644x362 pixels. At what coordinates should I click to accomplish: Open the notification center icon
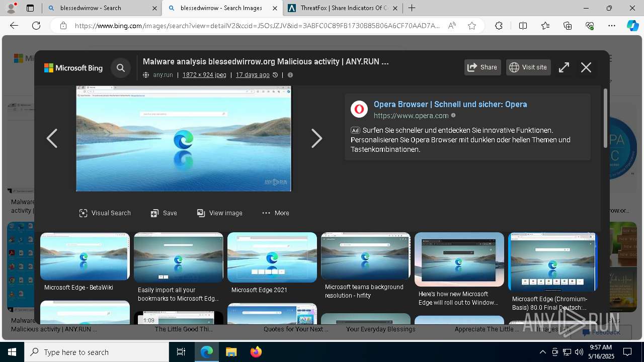[627, 352]
